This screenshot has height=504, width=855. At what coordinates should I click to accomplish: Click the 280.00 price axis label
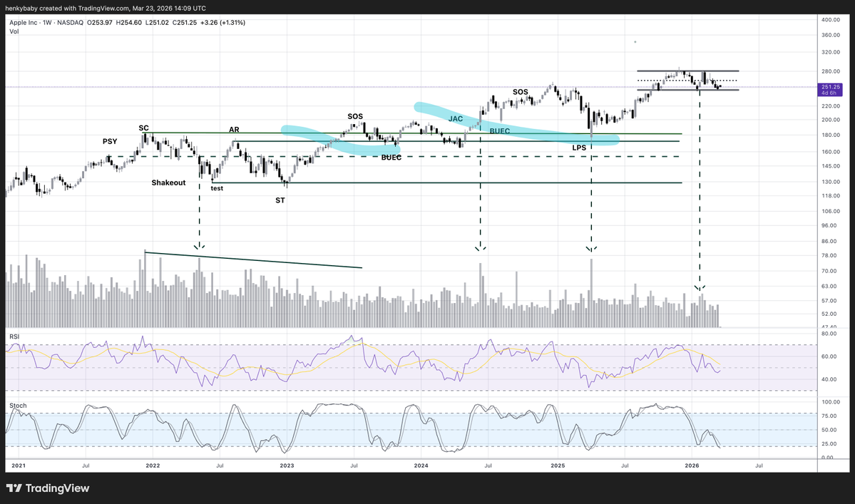tap(831, 71)
